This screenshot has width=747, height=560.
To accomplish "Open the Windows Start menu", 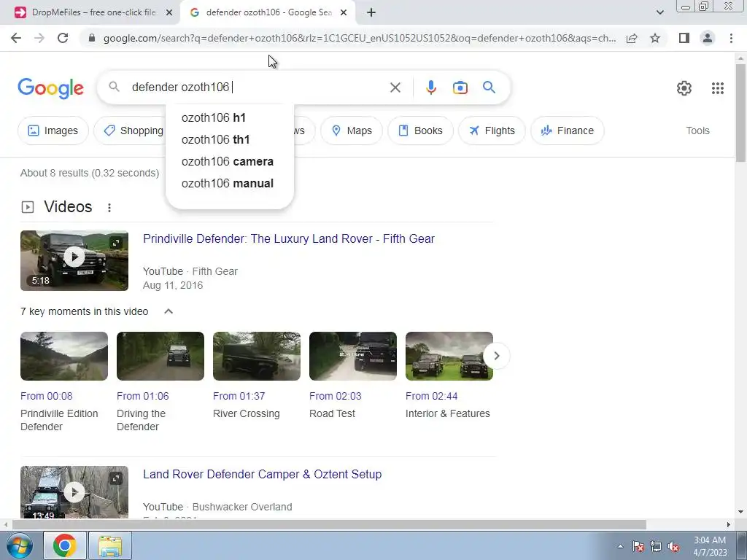I will [x=18, y=545].
